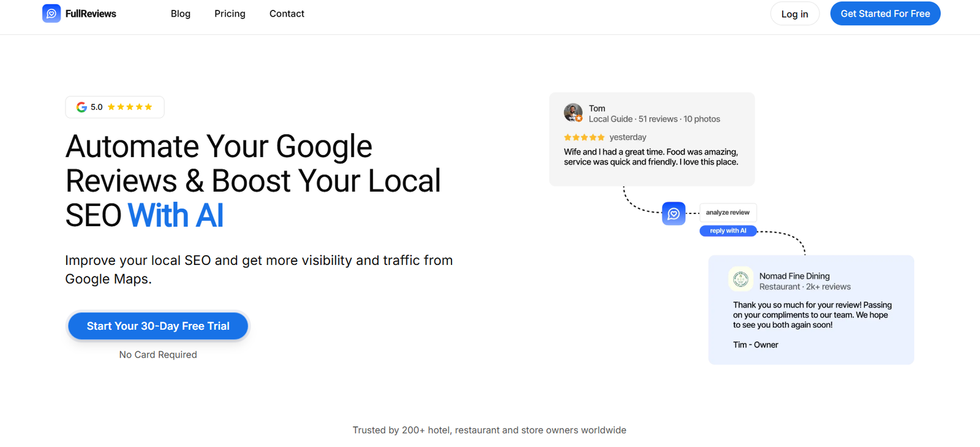The height and width of the screenshot is (447, 980).
Task: Click Tom's review text
Action: pyautogui.click(x=650, y=157)
